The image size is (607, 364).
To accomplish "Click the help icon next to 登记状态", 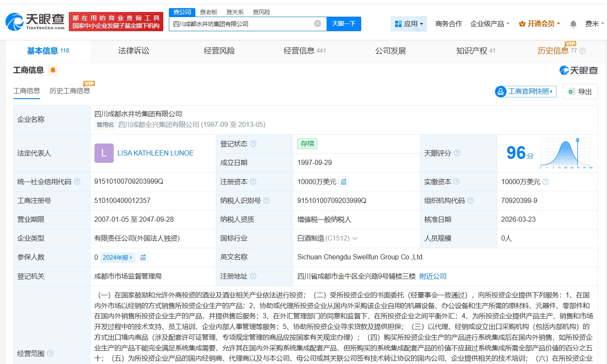I will tap(253, 144).
